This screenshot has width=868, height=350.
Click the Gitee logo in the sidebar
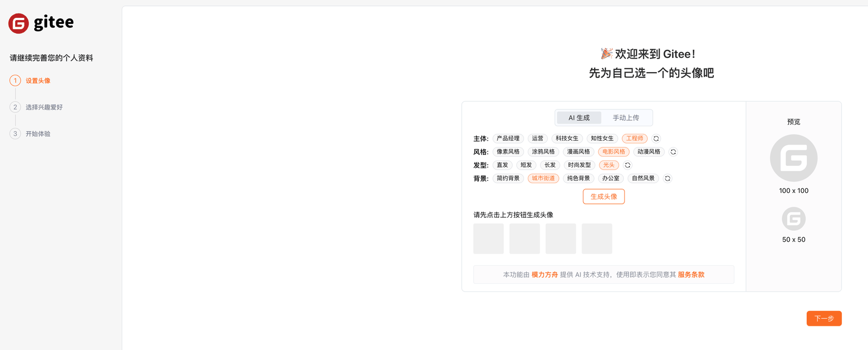(41, 23)
